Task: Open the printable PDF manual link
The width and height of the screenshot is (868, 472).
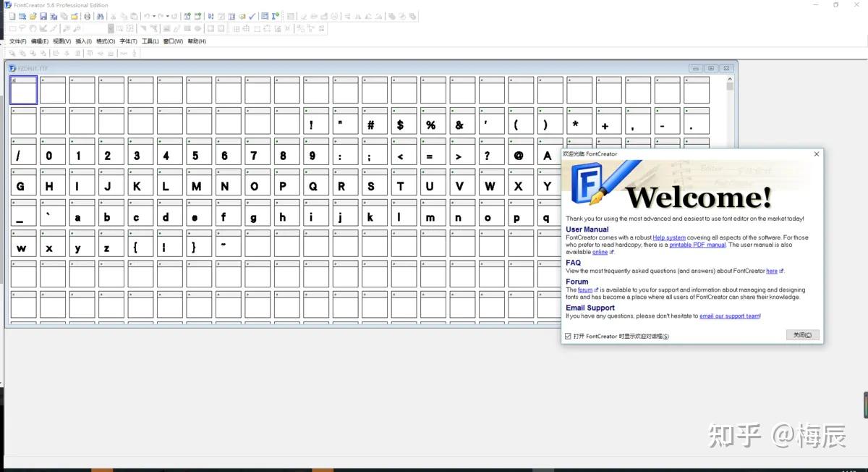Action: point(697,245)
